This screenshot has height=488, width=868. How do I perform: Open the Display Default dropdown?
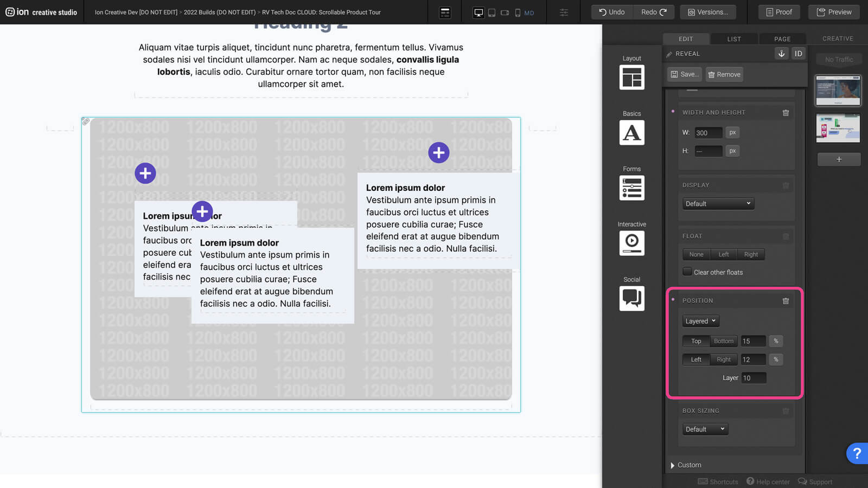tap(718, 204)
